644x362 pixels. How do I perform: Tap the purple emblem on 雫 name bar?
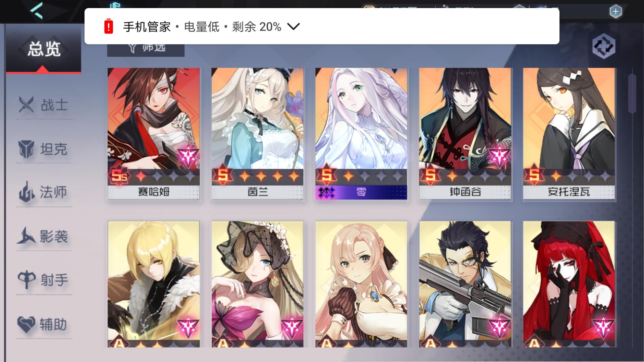(326, 192)
